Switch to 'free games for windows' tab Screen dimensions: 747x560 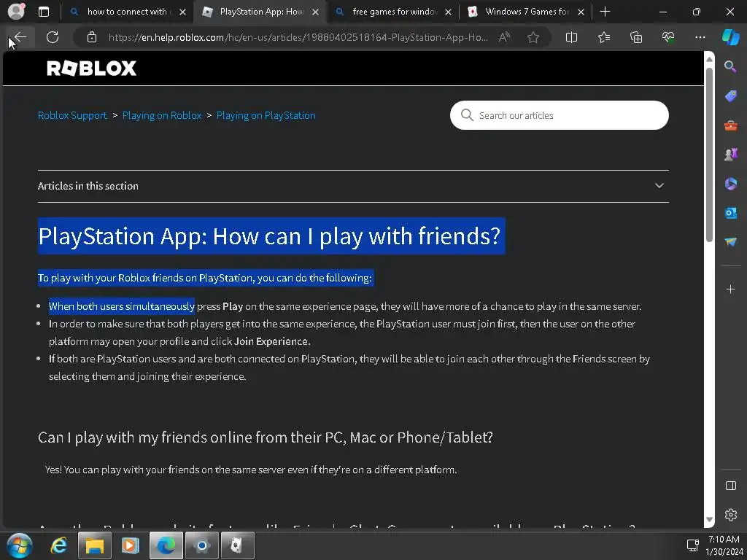(393, 12)
